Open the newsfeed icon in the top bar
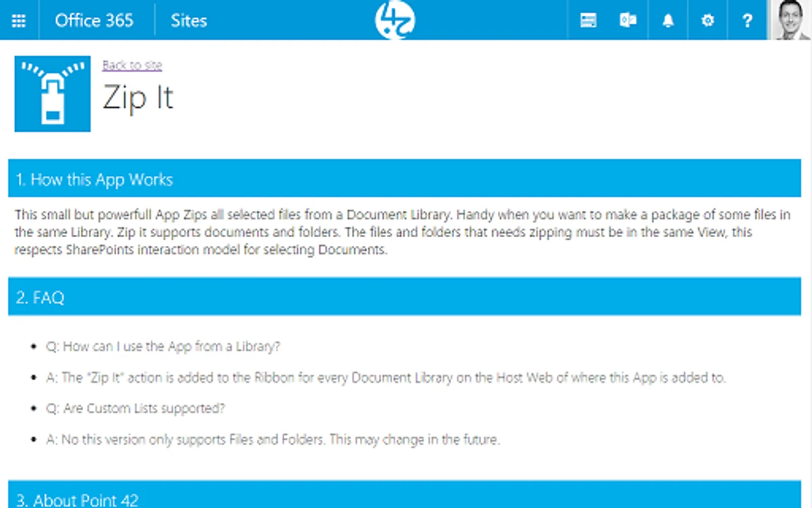Viewport: 812px width, 508px height. click(x=588, y=20)
